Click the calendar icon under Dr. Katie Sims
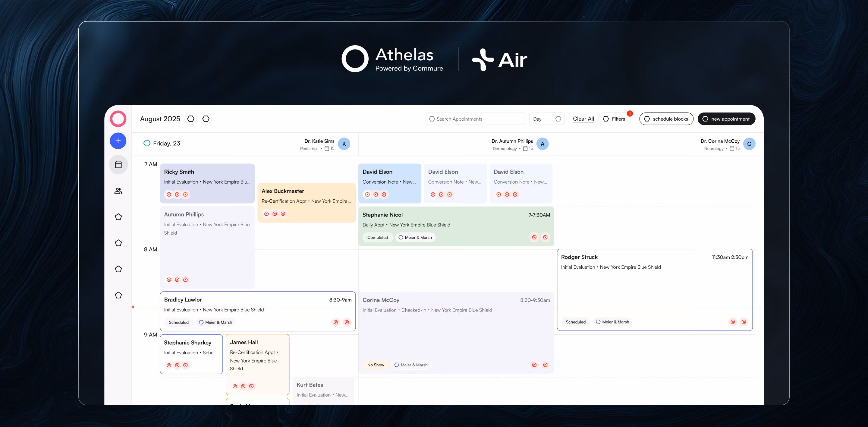 point(326,149)
